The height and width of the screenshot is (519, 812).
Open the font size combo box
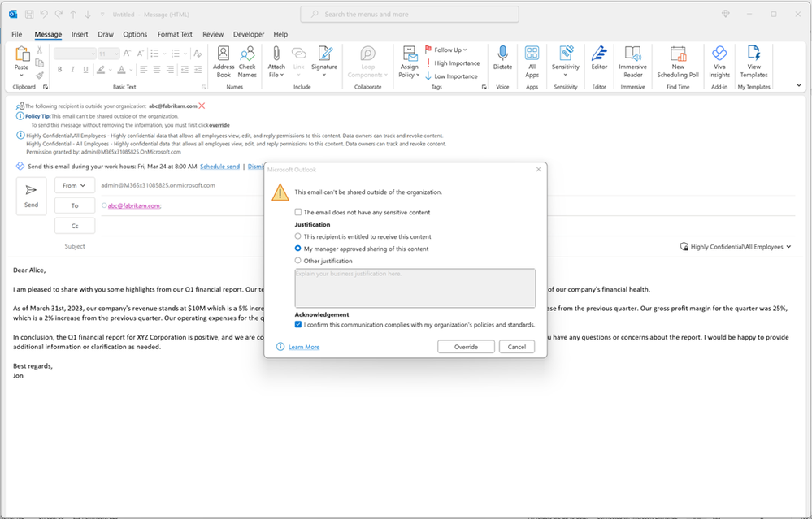point(109,54)
